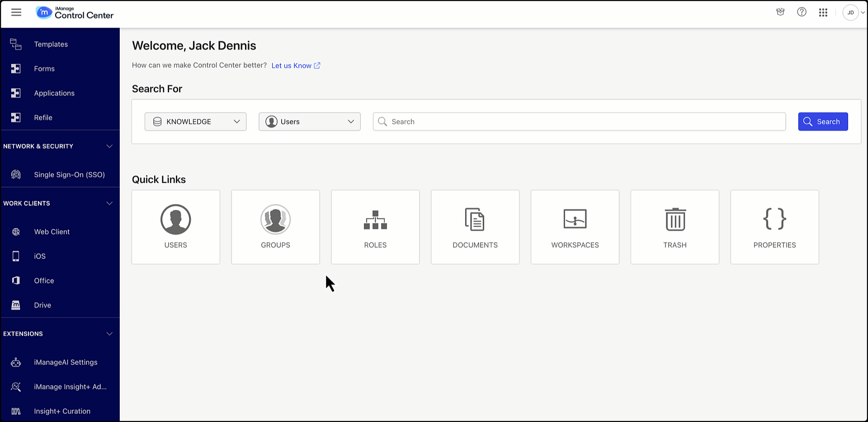The height and width of the screenshot is (422, 868).
Task: Open Single Sign-On (SSO) settings
Action: tap(69, 174)
